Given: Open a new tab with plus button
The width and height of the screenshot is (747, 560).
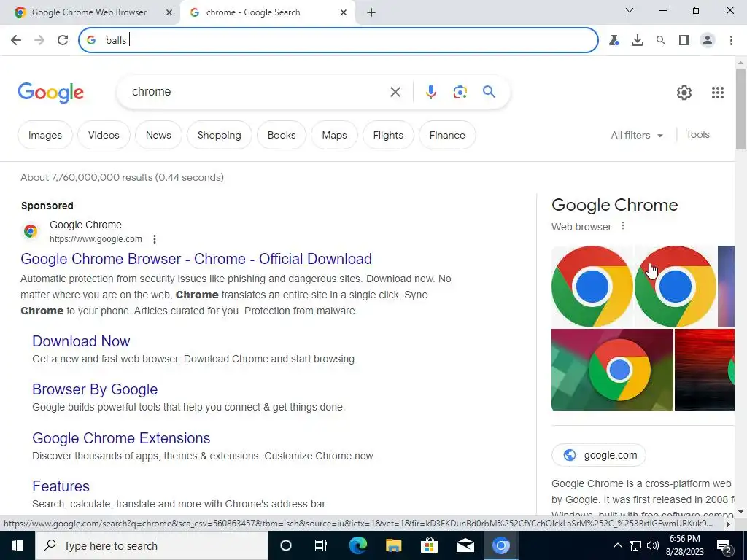Looking at the screenshot, I should (371, 12).
